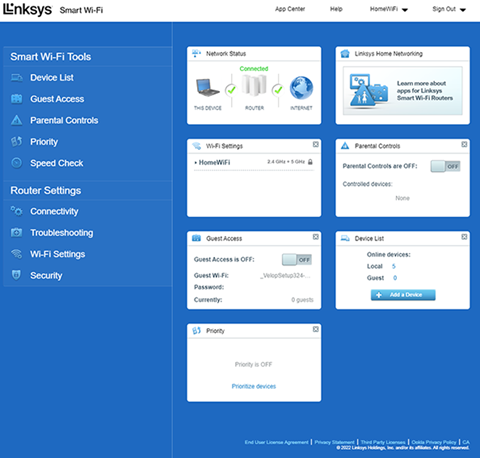
Task: Select Priority in sidebar menu
Action: (44, 142)
